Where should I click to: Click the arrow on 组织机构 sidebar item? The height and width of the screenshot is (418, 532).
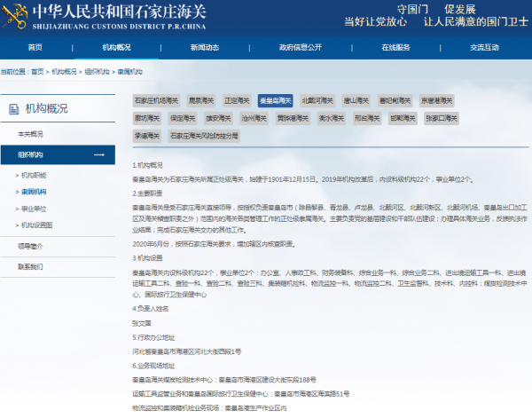(99, 154)
